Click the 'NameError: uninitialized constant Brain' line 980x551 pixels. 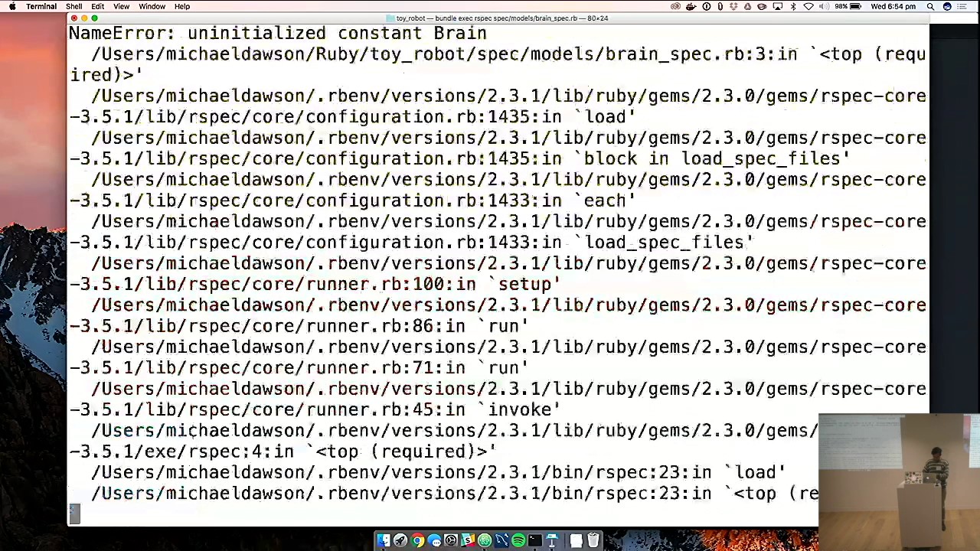pyautogui.click(x=278, y=33)
